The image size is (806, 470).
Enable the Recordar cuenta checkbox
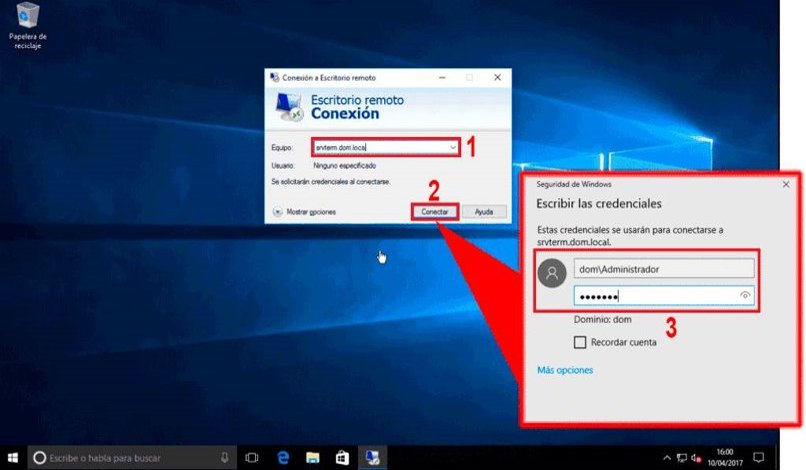(x=580, y=342)
